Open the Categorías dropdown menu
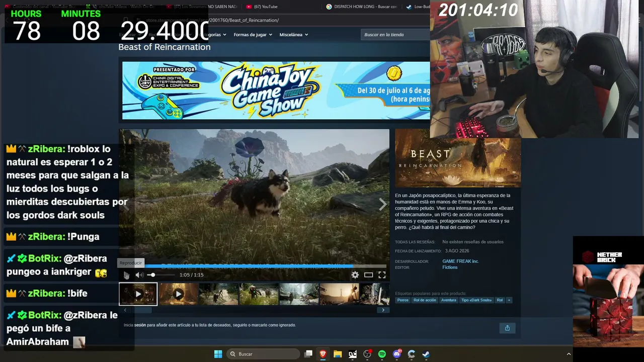This screenshot has width=644, height=362. click(x=213, y=35)
